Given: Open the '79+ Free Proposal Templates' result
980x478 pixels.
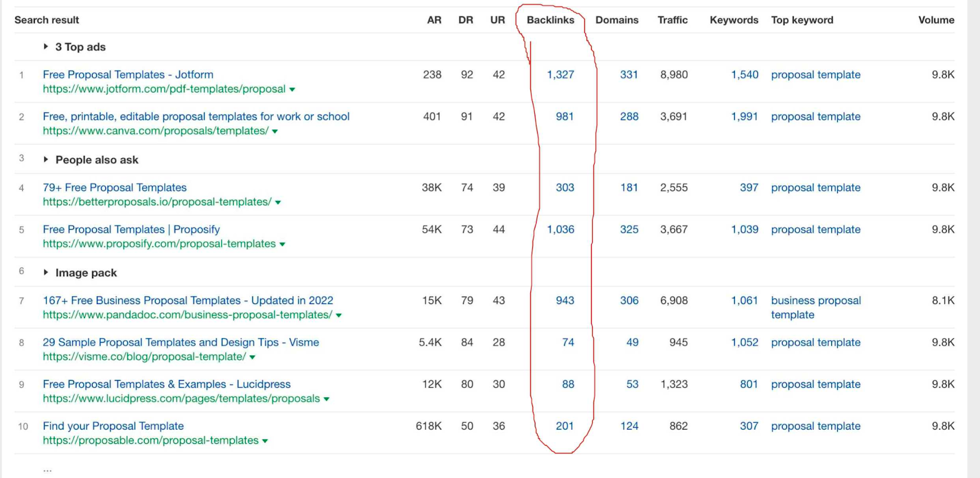Looking at the screenshot, I should coord(115,187).
